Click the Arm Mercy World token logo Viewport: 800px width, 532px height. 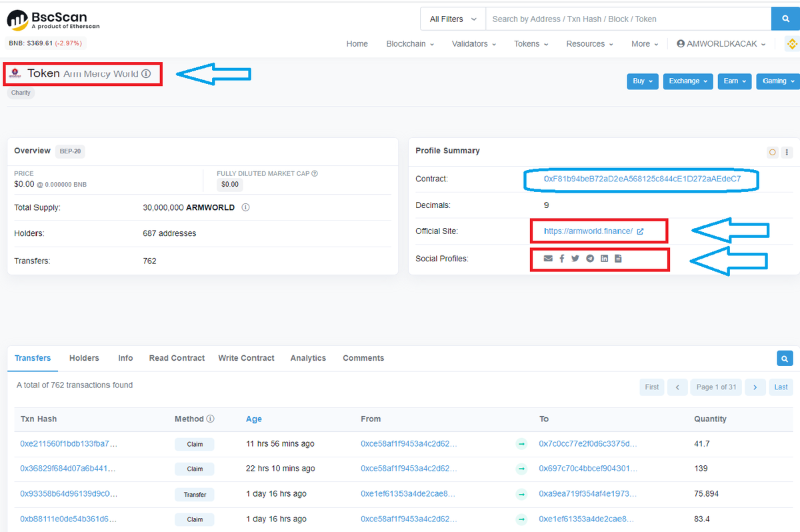coord(15,73)
